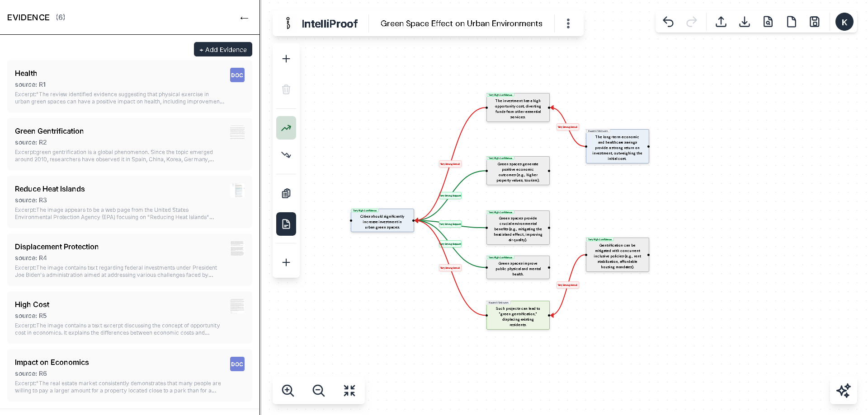Click the AI sparkle assistant icon
Screen dimensions: 868x415
(844, 391)
